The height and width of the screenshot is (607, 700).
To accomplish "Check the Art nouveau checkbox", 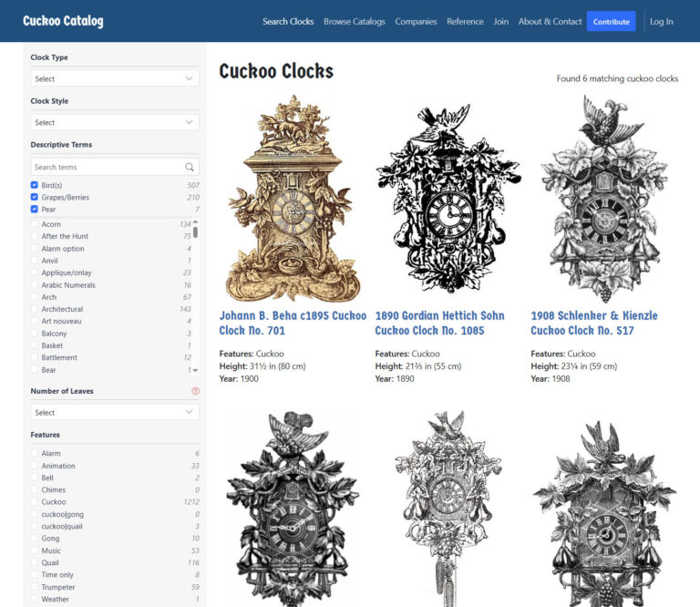I will 35,321.
